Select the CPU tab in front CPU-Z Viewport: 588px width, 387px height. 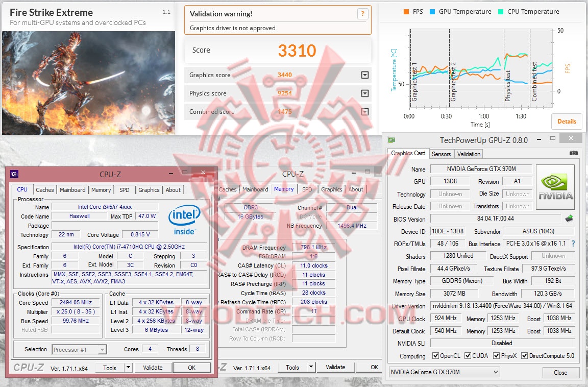pos(22,189)
